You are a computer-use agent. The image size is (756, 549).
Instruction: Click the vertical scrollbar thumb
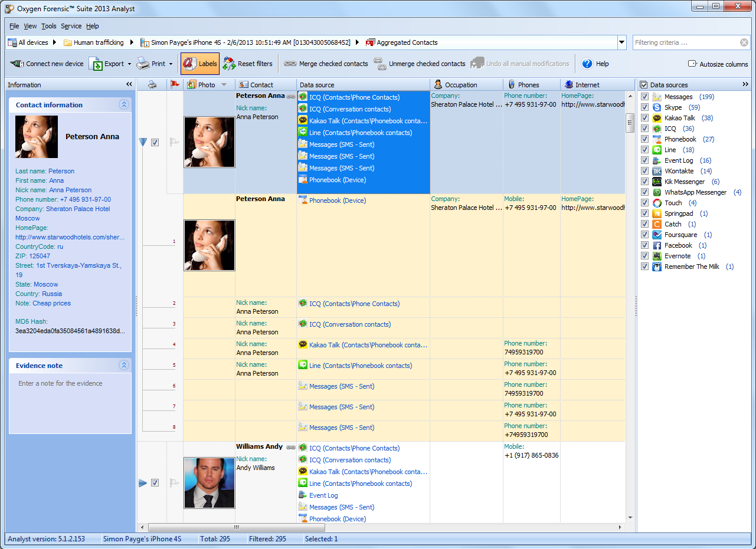click(630, 123)
